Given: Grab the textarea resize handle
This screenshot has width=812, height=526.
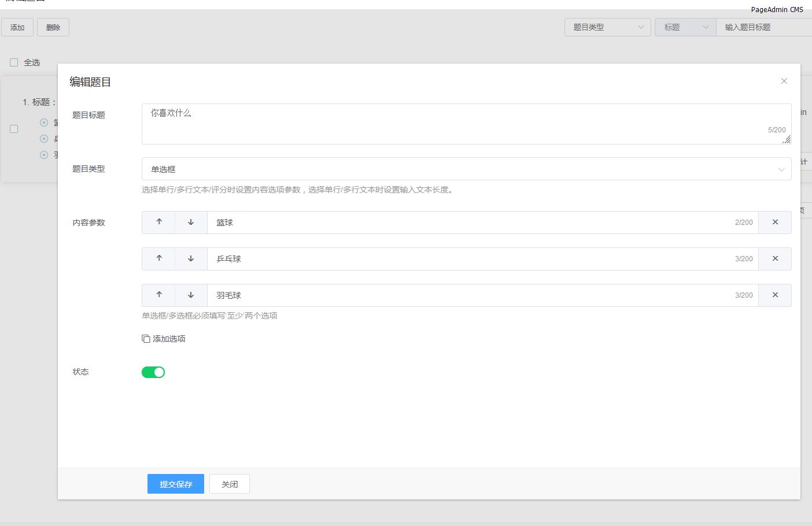Looking at the screenshot, I should 787,139.
